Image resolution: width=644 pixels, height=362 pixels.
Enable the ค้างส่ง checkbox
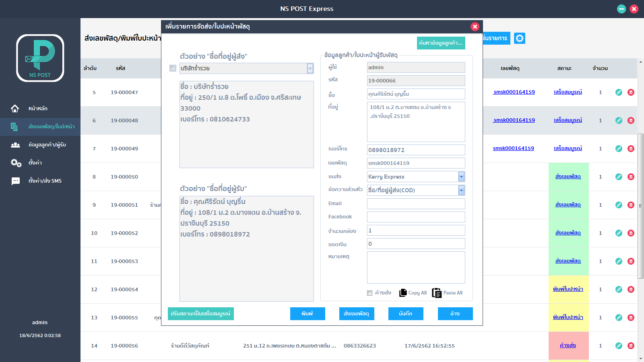pyautogui.click(x=369, y=293)
